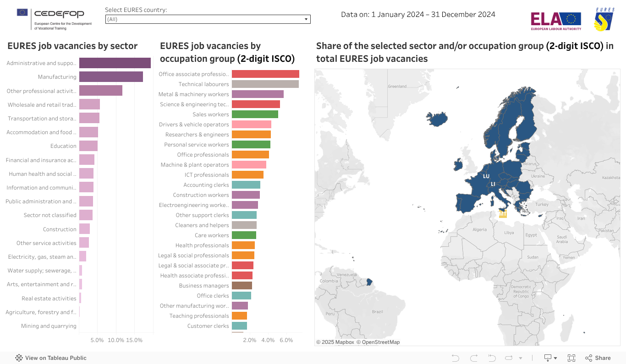The image size is (626, 364).
Task: Click the Revert icon in bottom toolbar
Action: (x=492, y=358)
